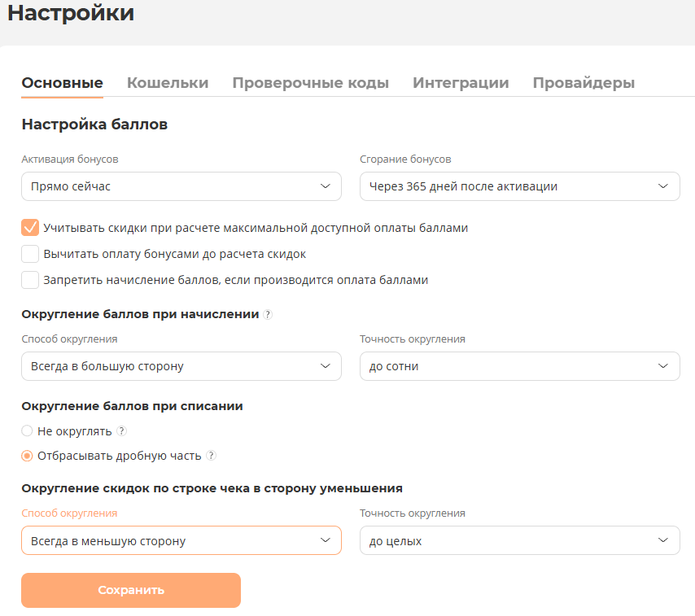Check 'Запретить начисление баллов' option

(x=31, y=280)
